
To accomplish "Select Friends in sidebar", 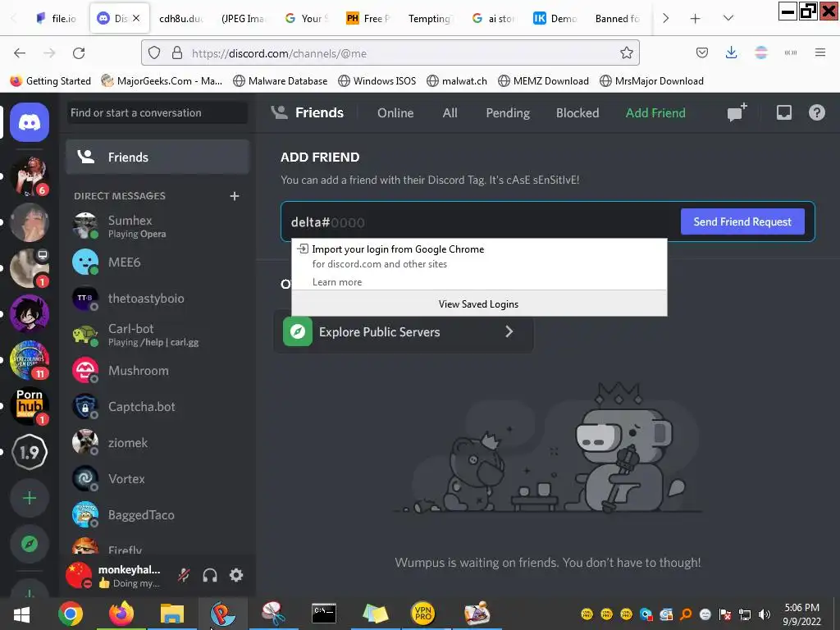I will click(x=157, y=157).
